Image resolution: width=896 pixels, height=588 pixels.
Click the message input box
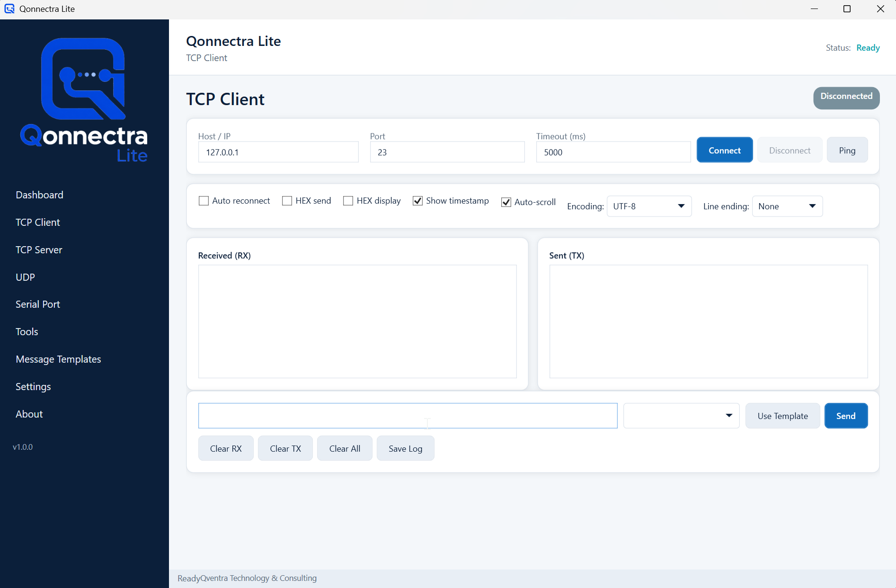408,416
